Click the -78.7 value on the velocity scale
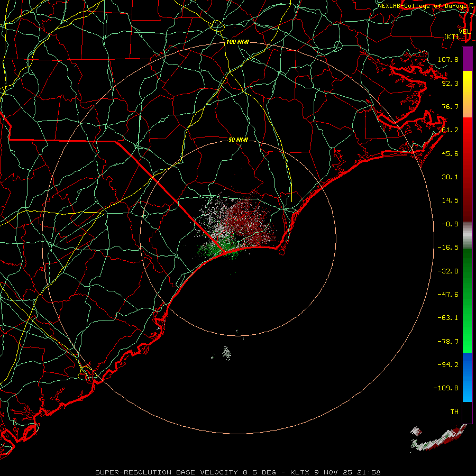This screenshot has width=476, height=476. 448,342
